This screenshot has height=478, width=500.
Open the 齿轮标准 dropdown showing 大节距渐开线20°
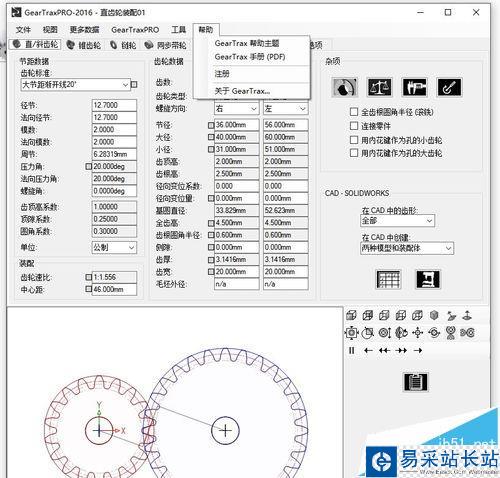[75, 85]
